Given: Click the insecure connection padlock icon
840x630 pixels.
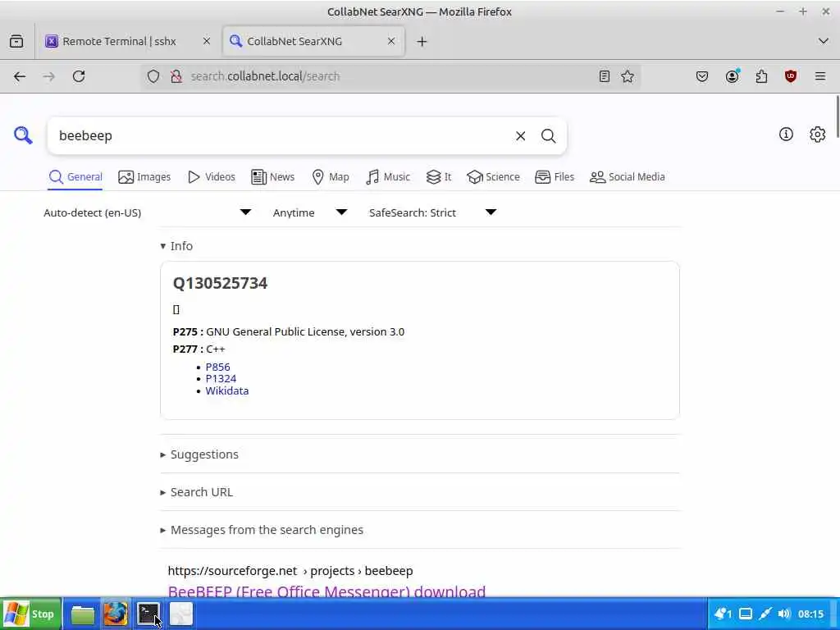Looking at the screenshot, I should (176, 76).
